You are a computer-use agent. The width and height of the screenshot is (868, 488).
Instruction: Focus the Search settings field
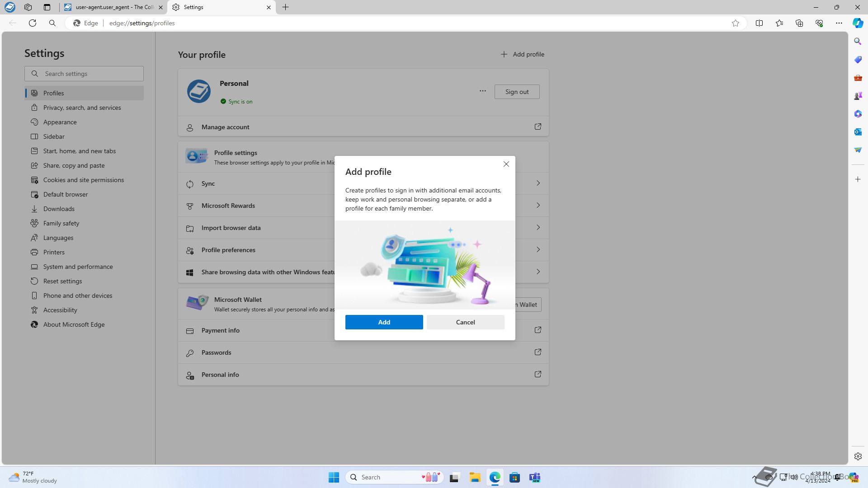84,74
